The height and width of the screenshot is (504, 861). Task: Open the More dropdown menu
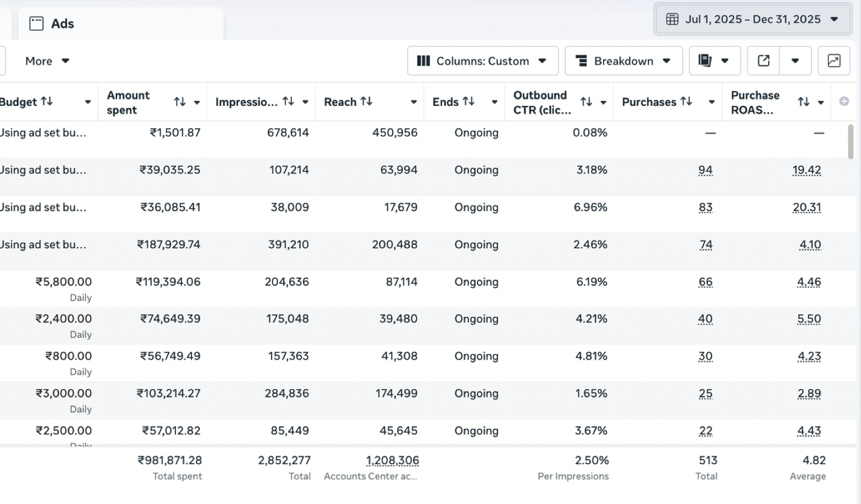click(47, 61)
